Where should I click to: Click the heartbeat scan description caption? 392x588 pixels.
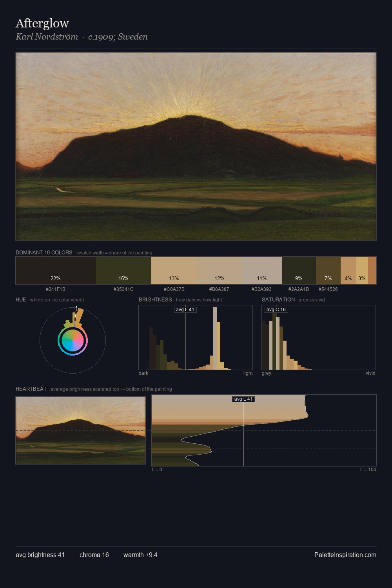(x=111, y=389)
